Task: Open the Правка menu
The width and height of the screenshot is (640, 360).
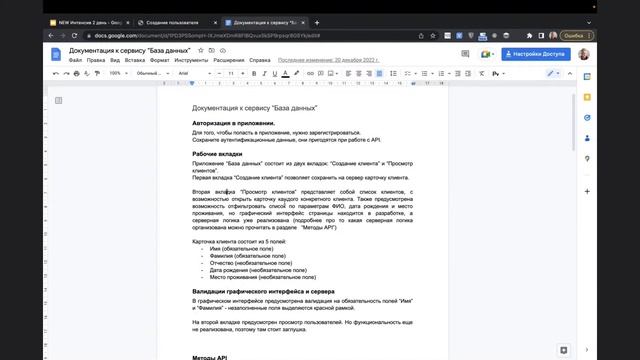Action: 96,60
